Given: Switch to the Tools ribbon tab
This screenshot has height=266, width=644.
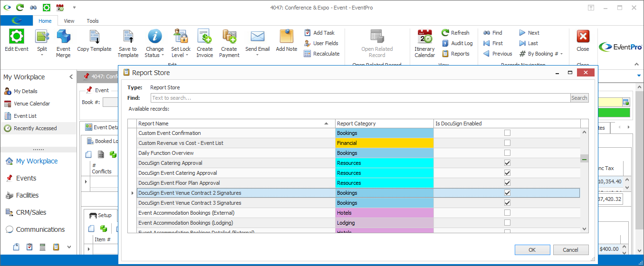Looking at the screenshot, I should point(93,21).
